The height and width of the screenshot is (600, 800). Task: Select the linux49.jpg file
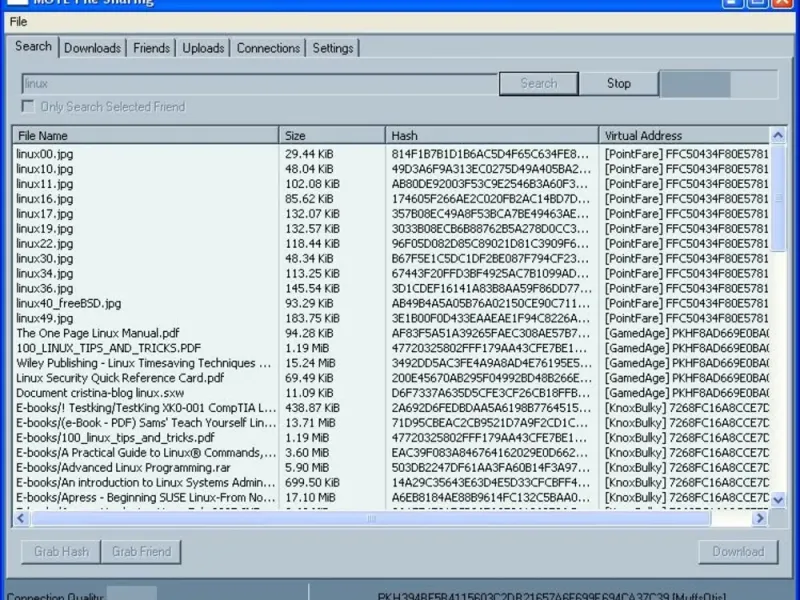click(x=391, y=318)
